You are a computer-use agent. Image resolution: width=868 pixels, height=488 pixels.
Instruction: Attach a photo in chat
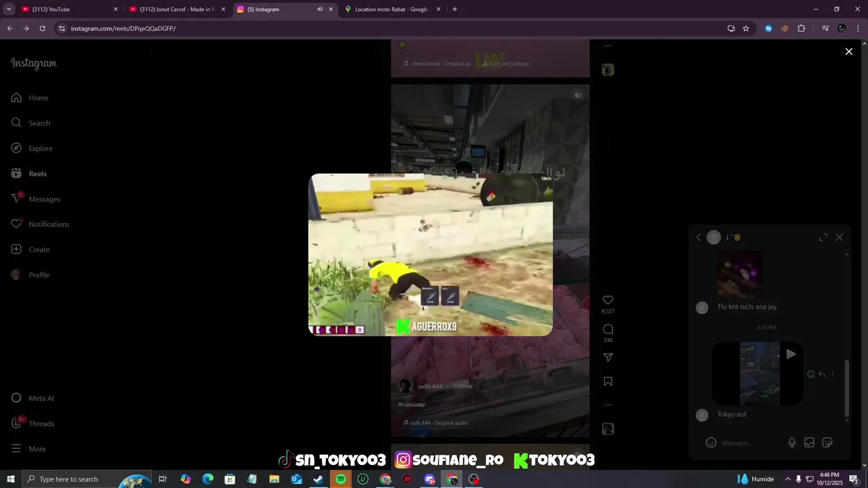[809, 443]
